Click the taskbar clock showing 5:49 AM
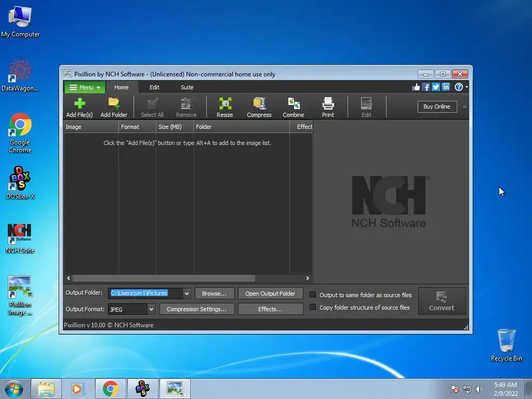The width and height of the screenshot is (532, 399). [x=506, y=389]
